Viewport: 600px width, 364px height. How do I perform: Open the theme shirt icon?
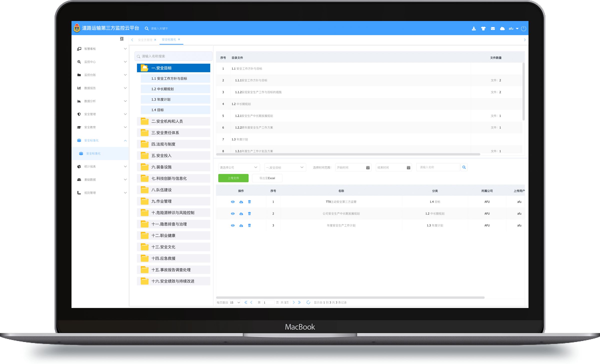(x=483, y=28)
